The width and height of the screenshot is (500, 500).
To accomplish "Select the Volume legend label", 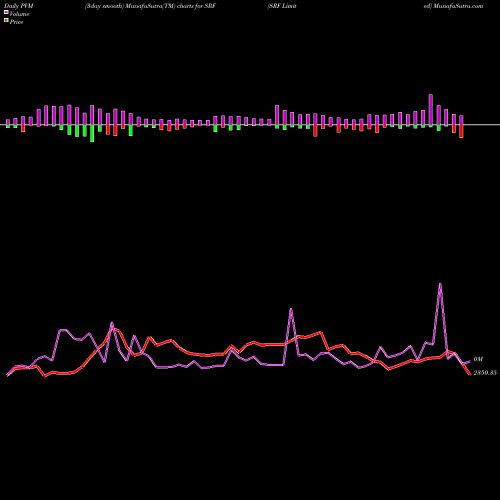I will 19,14.
